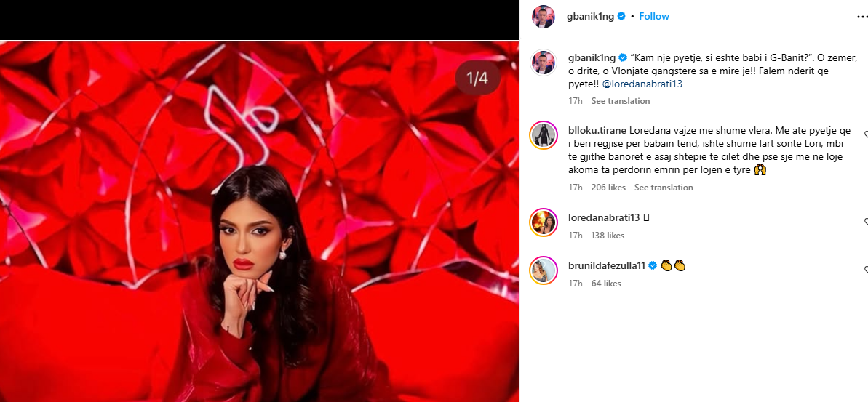See translation of blloku.tirane comment
The height and width of the screenshot is (402, 868).
click(663, 188)
